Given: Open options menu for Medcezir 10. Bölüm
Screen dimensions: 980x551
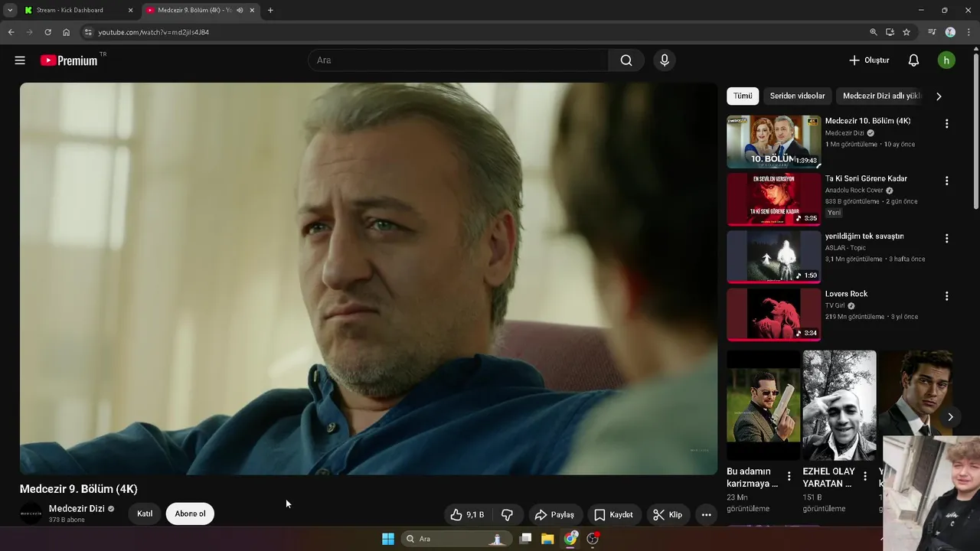Looking at the screenshot, I should [946, 124].
